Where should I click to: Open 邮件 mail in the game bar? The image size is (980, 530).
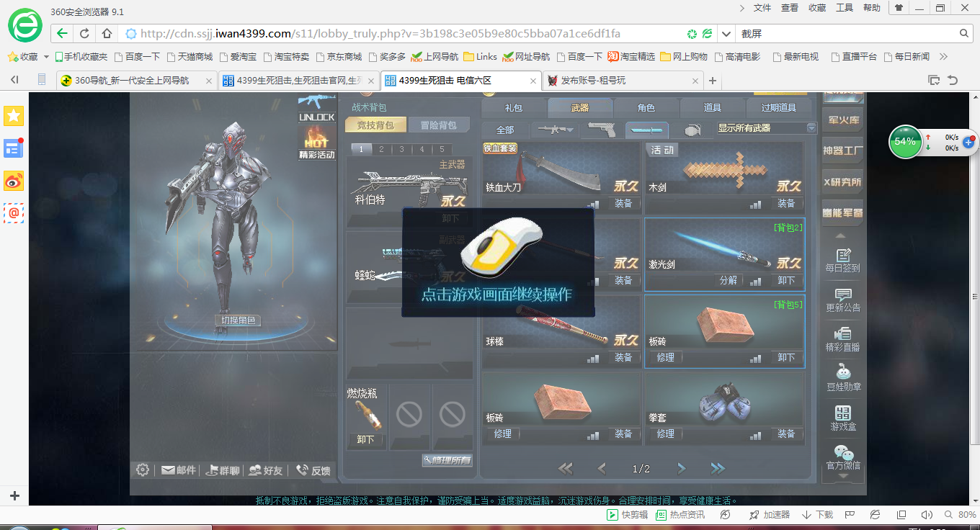click(x=178, y=470)
